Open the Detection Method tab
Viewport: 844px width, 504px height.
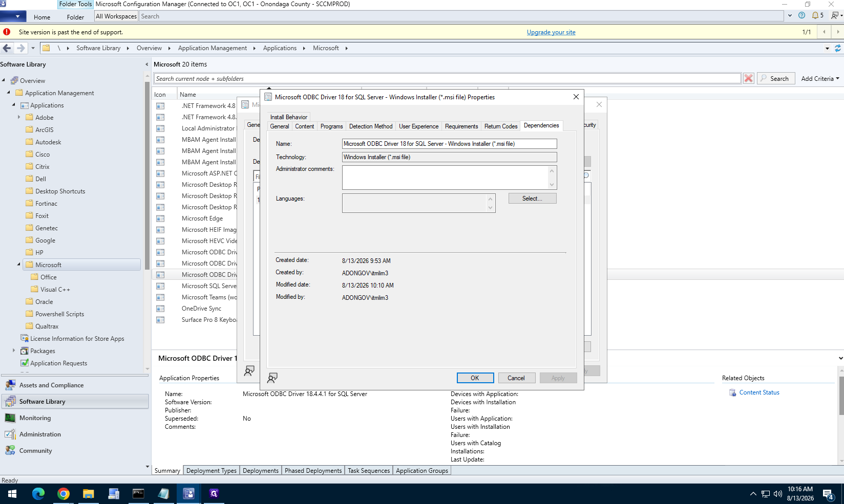pyautogui.click(x=371, y=126)
